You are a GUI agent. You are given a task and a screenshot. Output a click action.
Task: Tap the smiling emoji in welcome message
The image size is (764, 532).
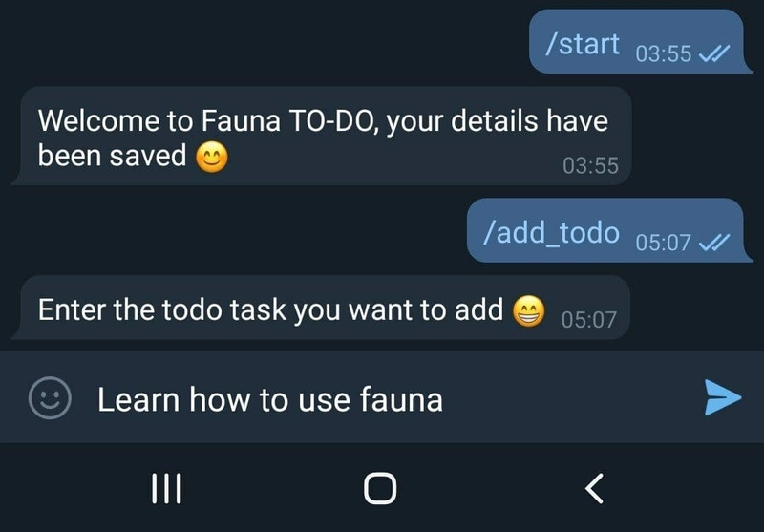pos(212,158)
